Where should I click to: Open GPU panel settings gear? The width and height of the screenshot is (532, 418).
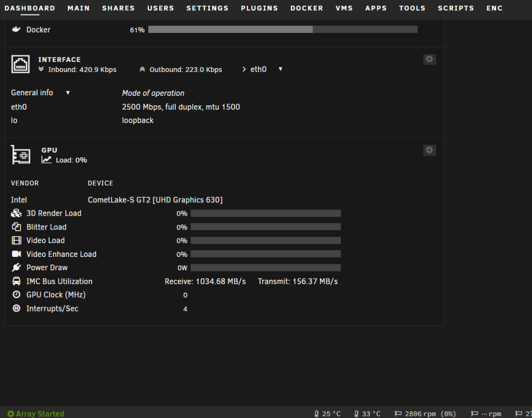point(429,150)
